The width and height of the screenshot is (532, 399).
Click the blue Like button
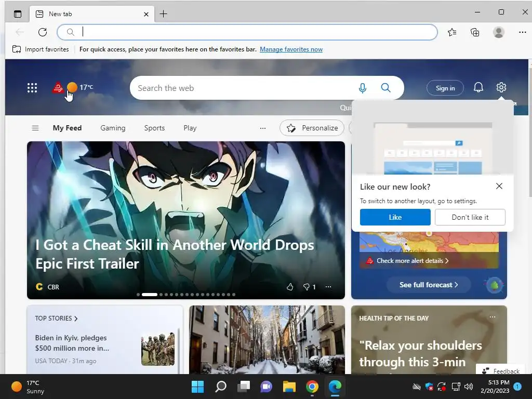[x=395, y=217]
